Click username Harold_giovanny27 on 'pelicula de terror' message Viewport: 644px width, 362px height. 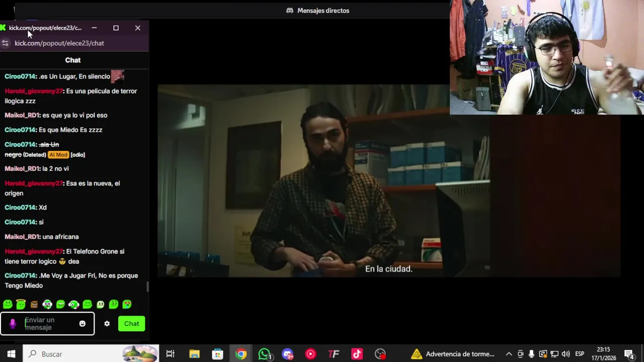34,91
